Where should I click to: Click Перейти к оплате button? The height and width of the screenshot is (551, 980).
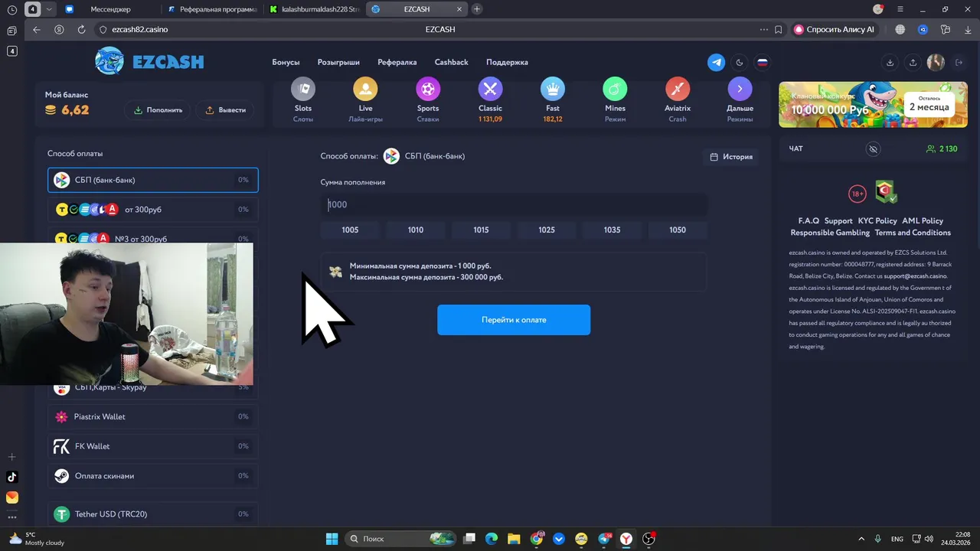coord(514,320)
